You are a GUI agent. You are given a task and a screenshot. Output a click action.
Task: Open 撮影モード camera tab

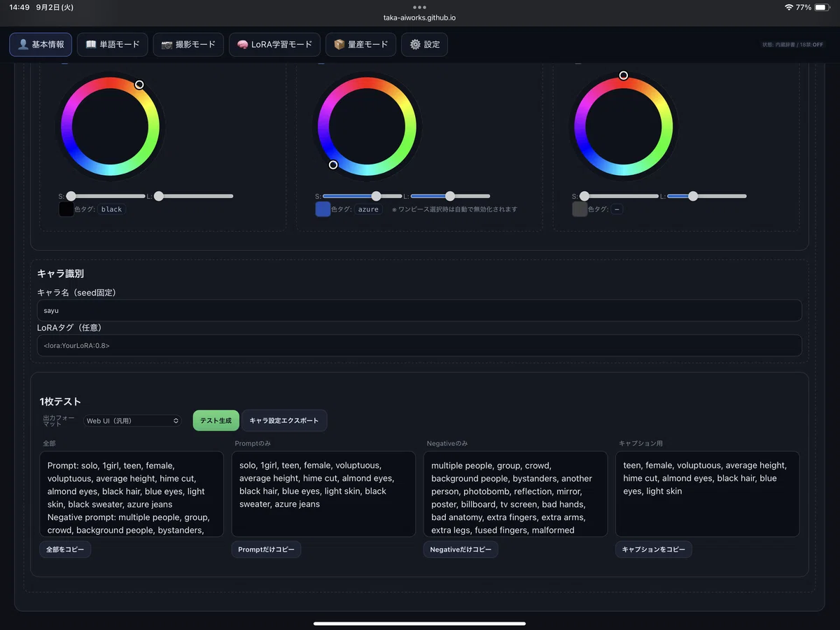point(188,44)
